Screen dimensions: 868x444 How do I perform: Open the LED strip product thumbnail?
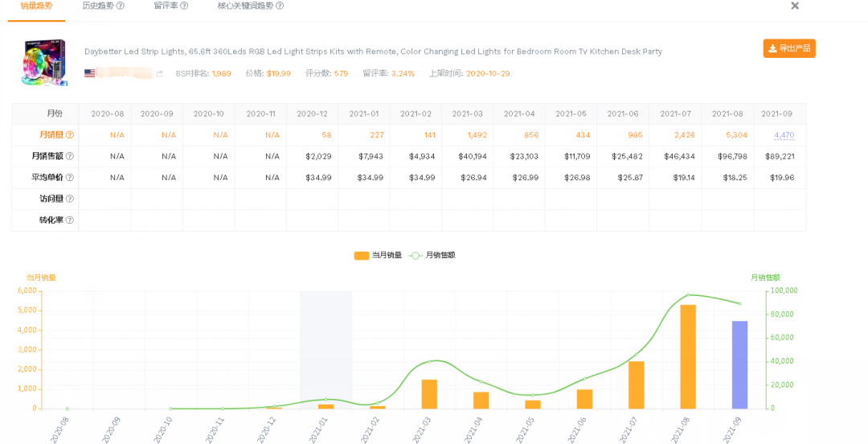point(43,62)
